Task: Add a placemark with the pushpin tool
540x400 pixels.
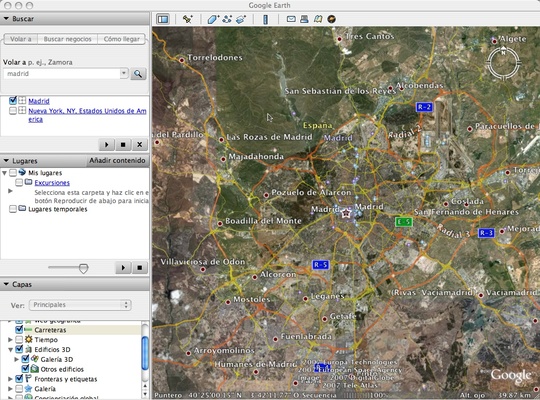Action: click(x=187, y=19)
